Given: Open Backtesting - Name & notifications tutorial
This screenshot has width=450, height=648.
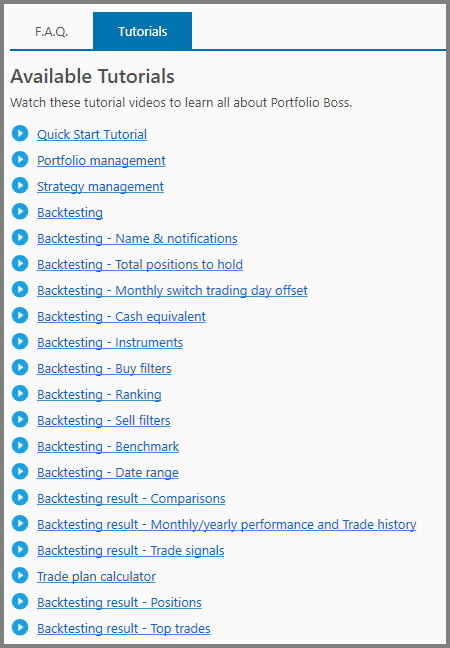Looking at the screenshot, I should click(x=137, y=239).
